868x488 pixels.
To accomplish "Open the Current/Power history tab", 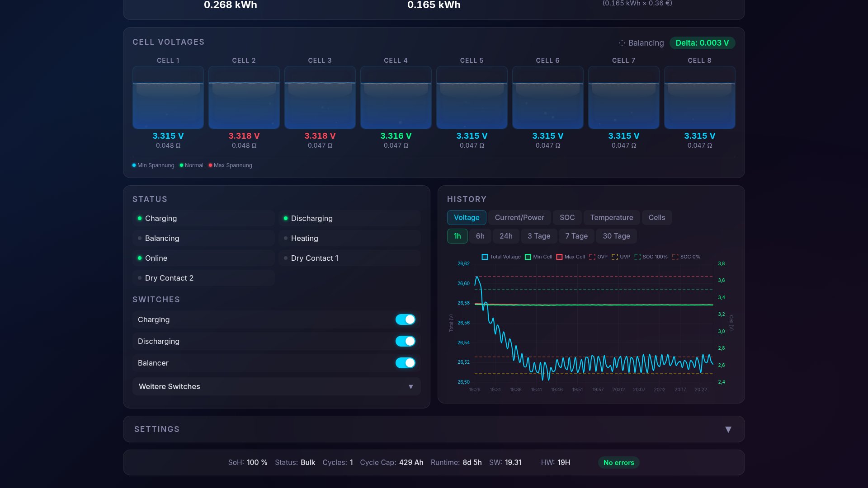I will click(x=519, y=217).
